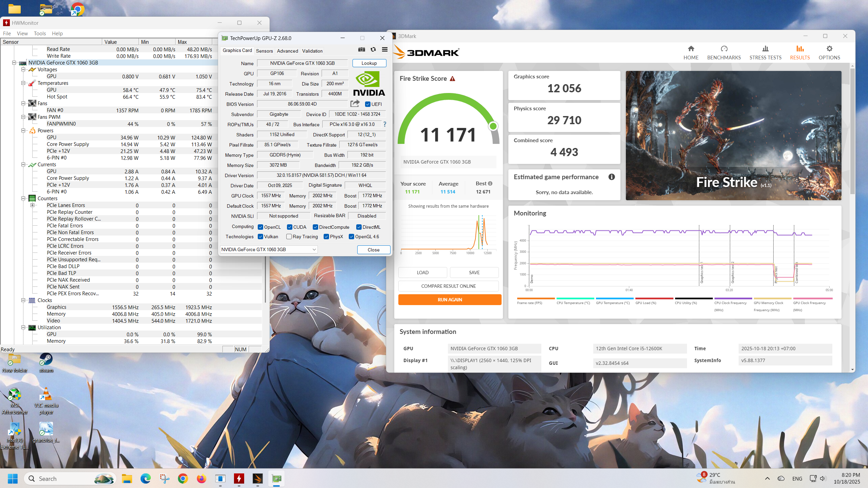The width and height of the screenshot is (868, 488).
Task: Open 3DMark Benchmarks gauge icon
Action: click(724, 49)
